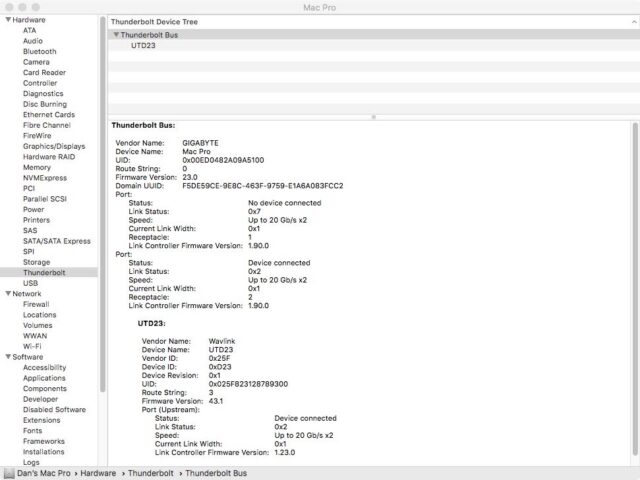Select NVMExpress in sidebar
Image resolution: width=640 pixels, height=480 pixels.
pyautogui.click(x=45, y=178)
